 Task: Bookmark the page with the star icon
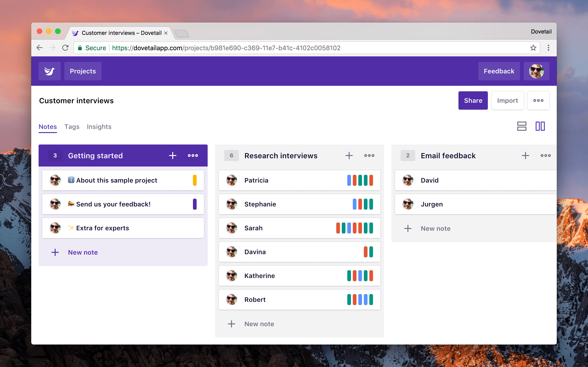tap(533, 47)
